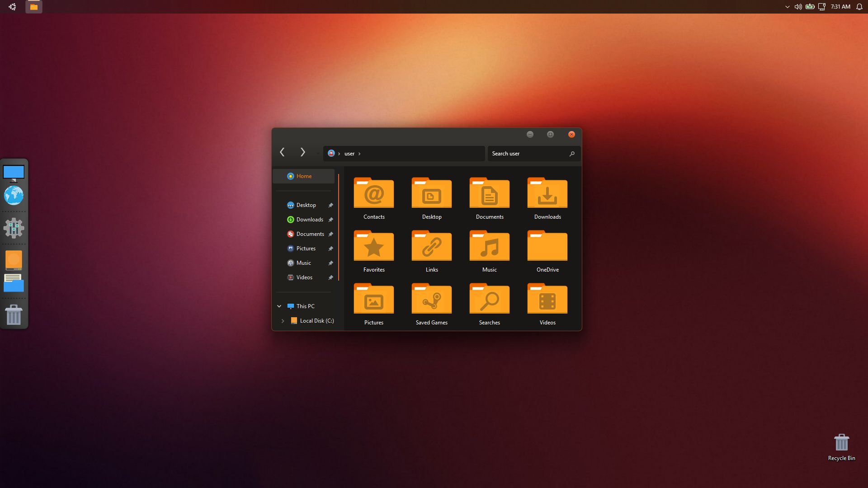Open the user profile icon in the breadcrumb bar
This screenshot has height=488, width=868.
click(331, 154)
